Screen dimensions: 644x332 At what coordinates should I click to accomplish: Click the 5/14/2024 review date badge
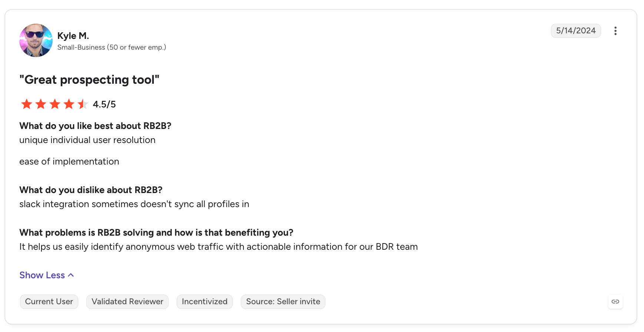pyautogui.click(x=576, y=31)
